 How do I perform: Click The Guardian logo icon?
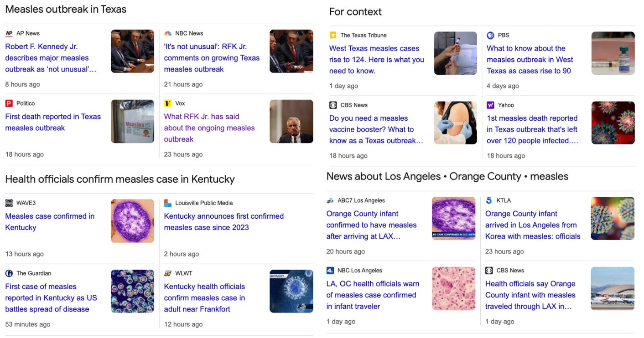pyautogui.click(x=9, y=273)
